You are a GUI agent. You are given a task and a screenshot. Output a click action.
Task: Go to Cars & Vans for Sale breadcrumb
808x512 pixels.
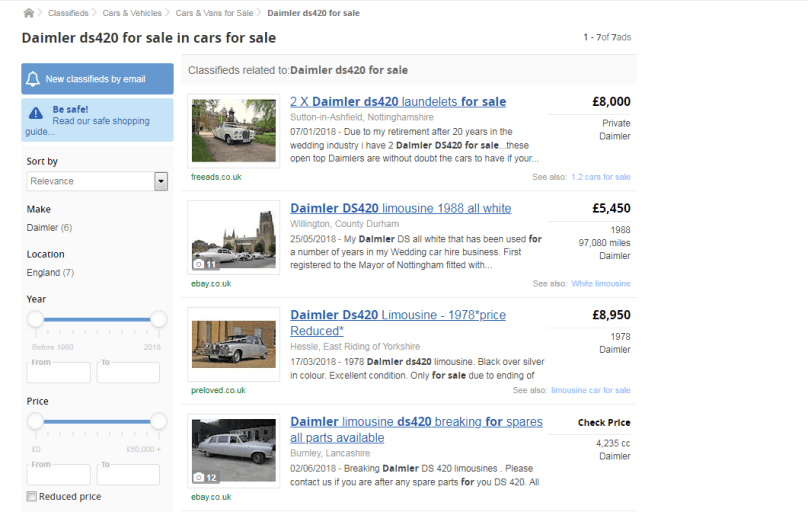tap(214, 13)
